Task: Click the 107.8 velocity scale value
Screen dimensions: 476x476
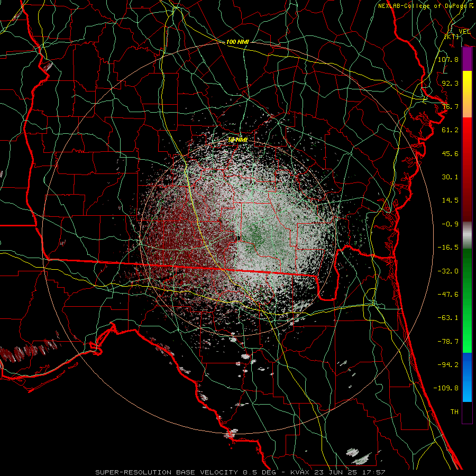Action: point(448,59)
